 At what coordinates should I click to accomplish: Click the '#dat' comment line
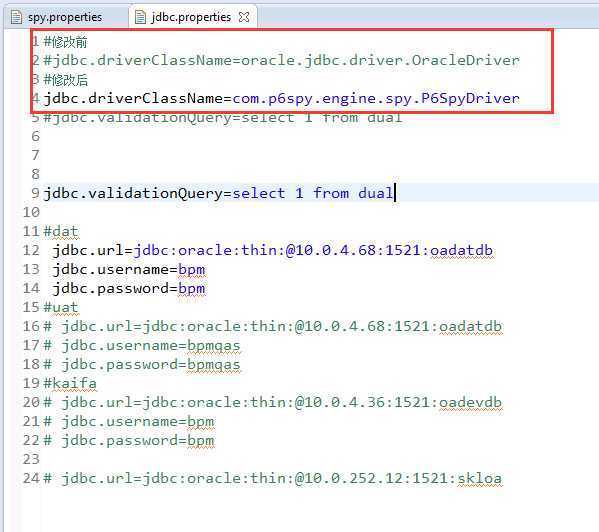[x=61, y=231]
